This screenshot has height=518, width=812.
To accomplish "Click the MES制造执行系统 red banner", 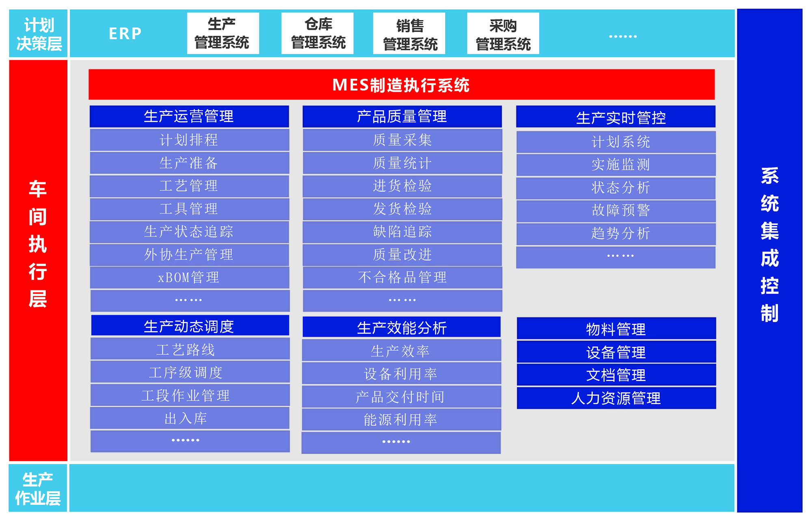I will point(401,84).
